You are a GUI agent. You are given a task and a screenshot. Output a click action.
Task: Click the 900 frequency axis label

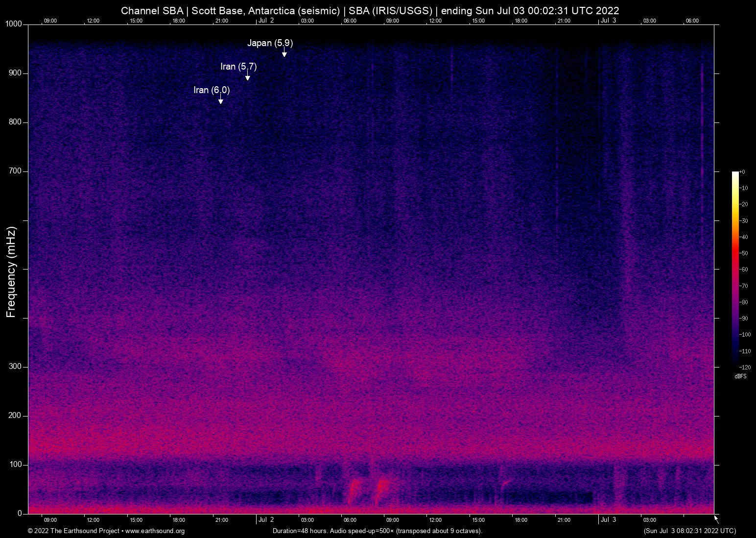[x=16, y=73]
